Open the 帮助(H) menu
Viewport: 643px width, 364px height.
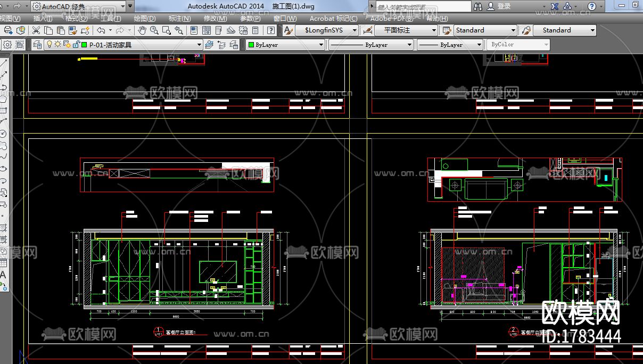click(437, 18)
